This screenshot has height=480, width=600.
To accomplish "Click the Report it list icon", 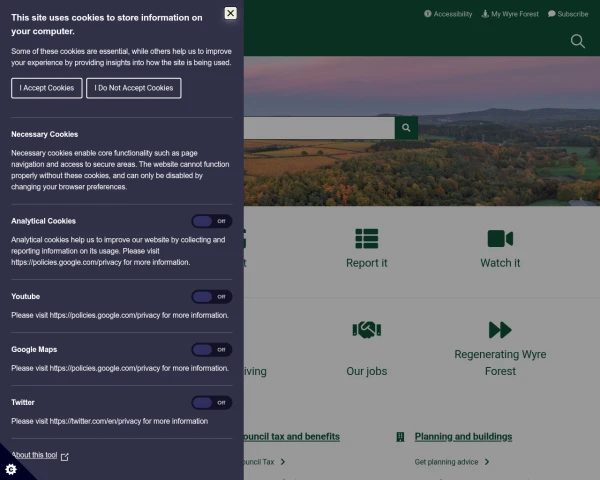I will click(367, 239).
